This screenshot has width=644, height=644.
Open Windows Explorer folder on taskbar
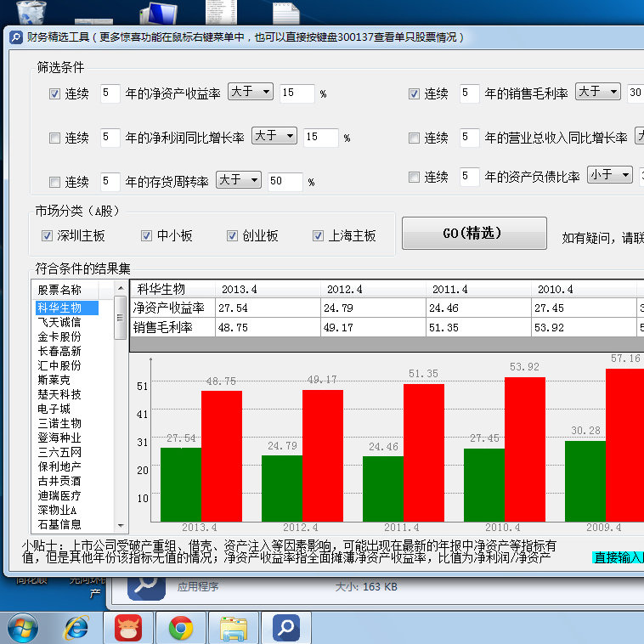[x=233, y=628]
